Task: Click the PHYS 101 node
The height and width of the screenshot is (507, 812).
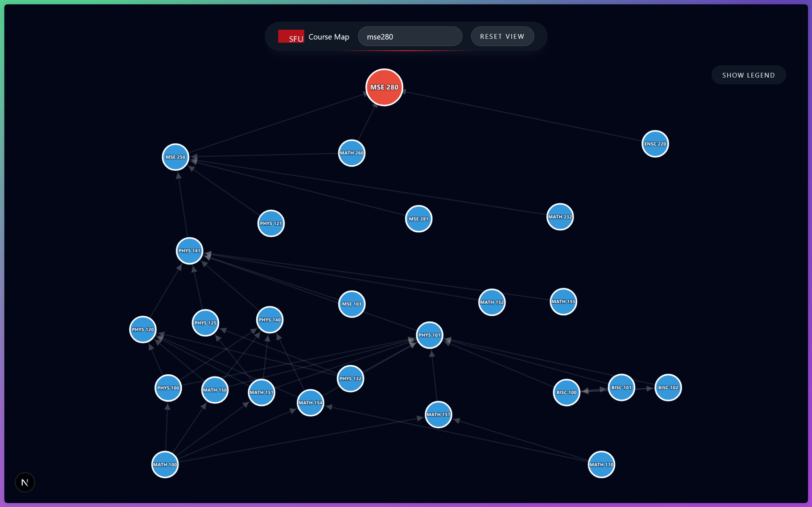Action: point(429,335)
